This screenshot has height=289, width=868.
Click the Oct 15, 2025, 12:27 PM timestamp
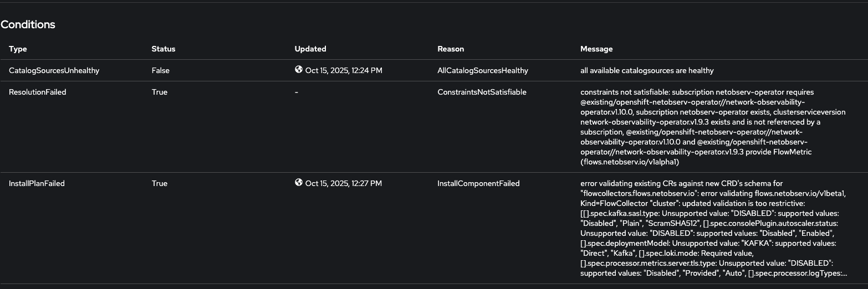click(344, 183)
